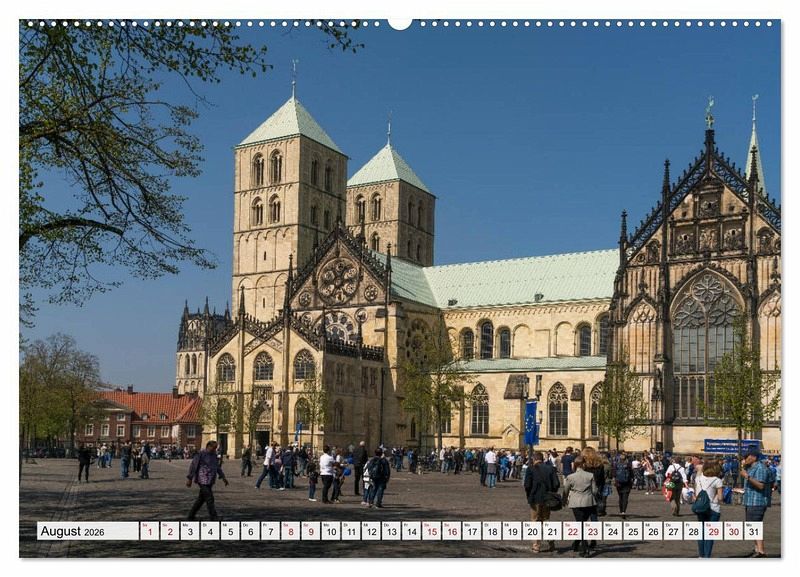Screen dimensions: 800x577
Task: Pick day 15 highlighted in red
Action: pos(431,531)
